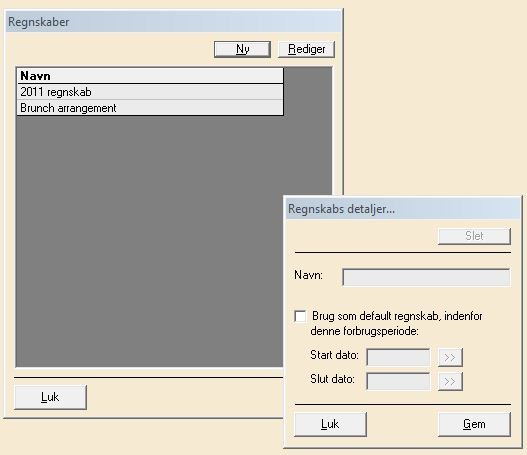Select the 2011 regnskab row
Screen dimensions: 527x455
coord(150,92)
